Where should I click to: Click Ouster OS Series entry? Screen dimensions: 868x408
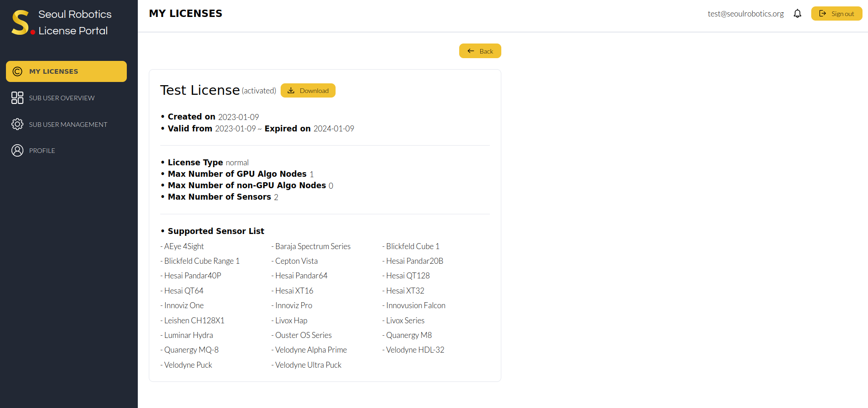[x=302, y=335]
